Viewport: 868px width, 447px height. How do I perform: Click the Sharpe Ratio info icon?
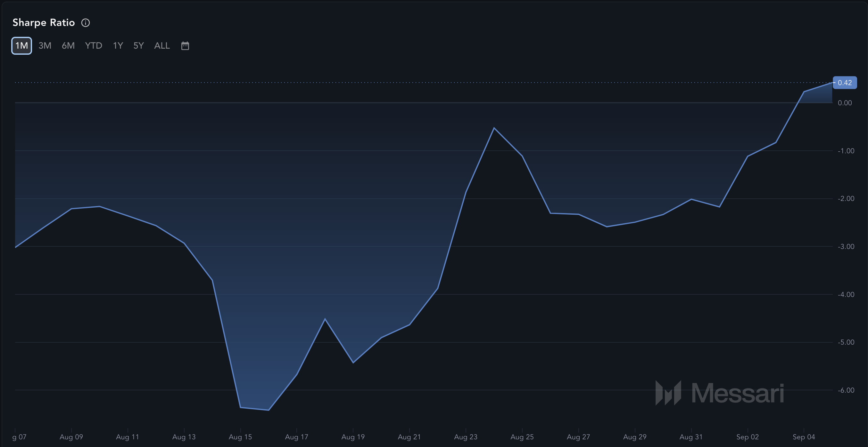86,22
